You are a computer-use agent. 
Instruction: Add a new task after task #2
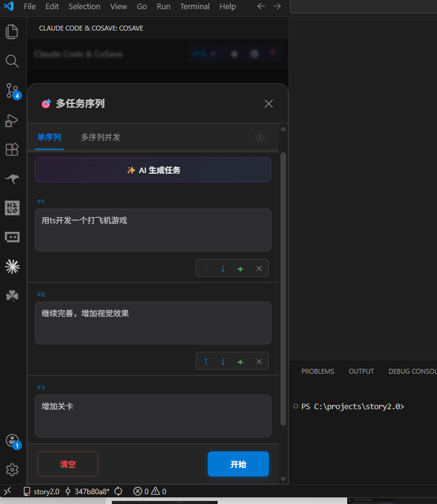pyautogui.click(x=240, y=361)
